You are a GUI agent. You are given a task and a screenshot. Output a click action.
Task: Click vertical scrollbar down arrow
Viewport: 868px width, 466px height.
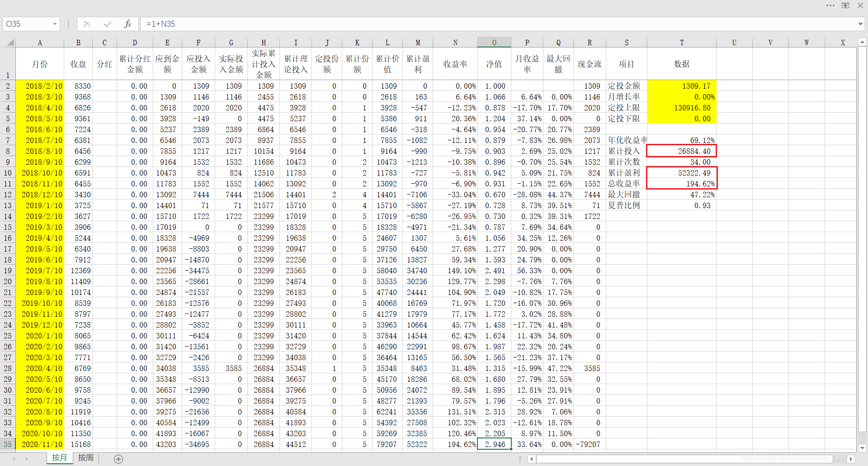pyautogui.click(x=862, y=448)
